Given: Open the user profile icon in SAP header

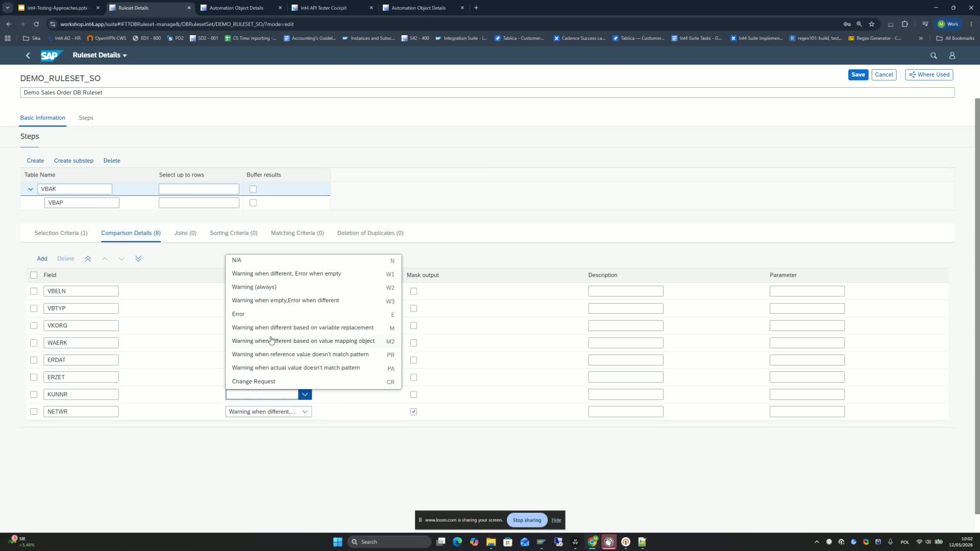Looking at the screenshot, I should (952, 56).
